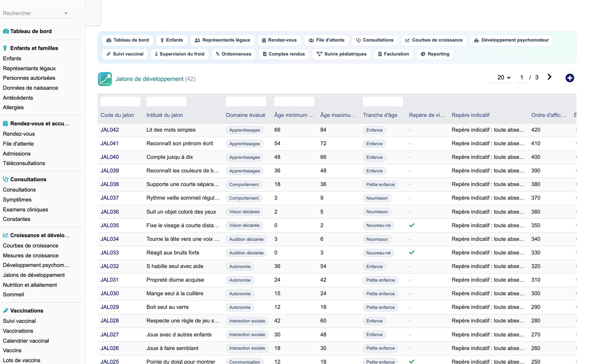
Task: Open Enfants in the sidebar
Action: coord(12,58)
